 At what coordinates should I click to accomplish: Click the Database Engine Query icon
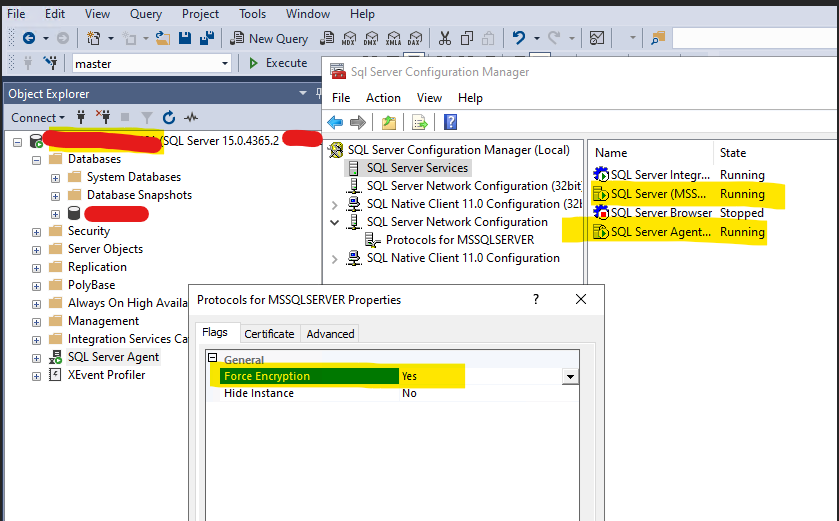[x=327, y=38]
